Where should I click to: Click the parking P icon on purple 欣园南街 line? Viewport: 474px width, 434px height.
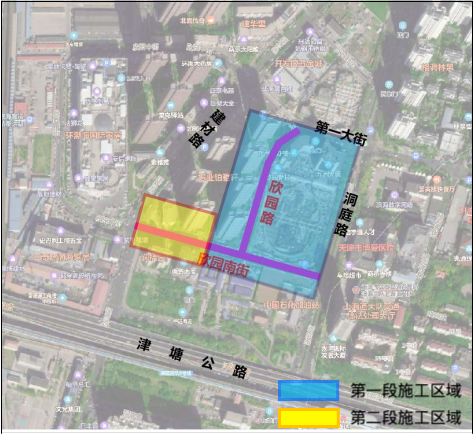(x=304, y=264)
